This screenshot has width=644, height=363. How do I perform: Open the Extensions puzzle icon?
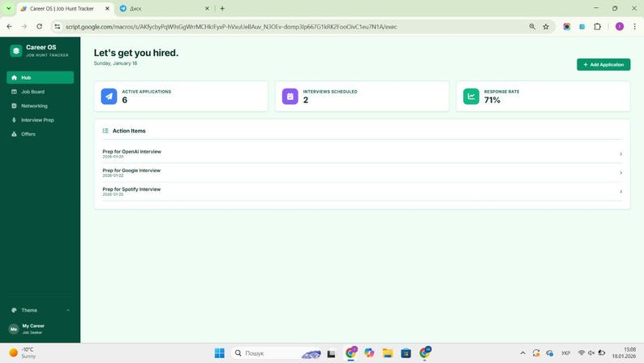click(597, 27)
